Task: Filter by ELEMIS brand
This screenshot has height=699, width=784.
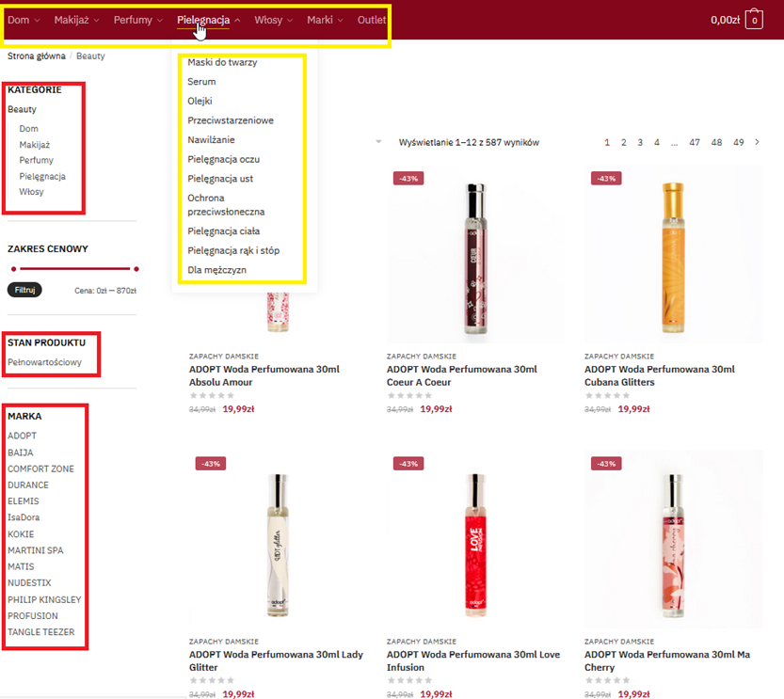Action: 24,501
